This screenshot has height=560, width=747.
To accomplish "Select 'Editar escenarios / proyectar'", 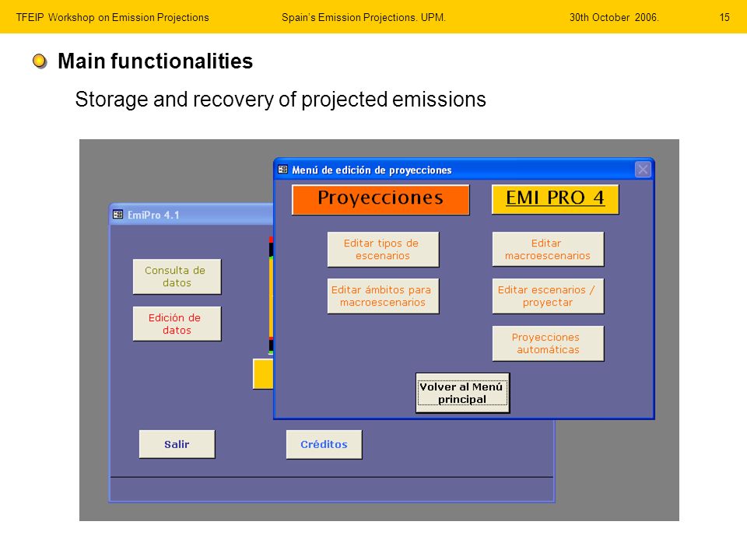I will (548, 296).
